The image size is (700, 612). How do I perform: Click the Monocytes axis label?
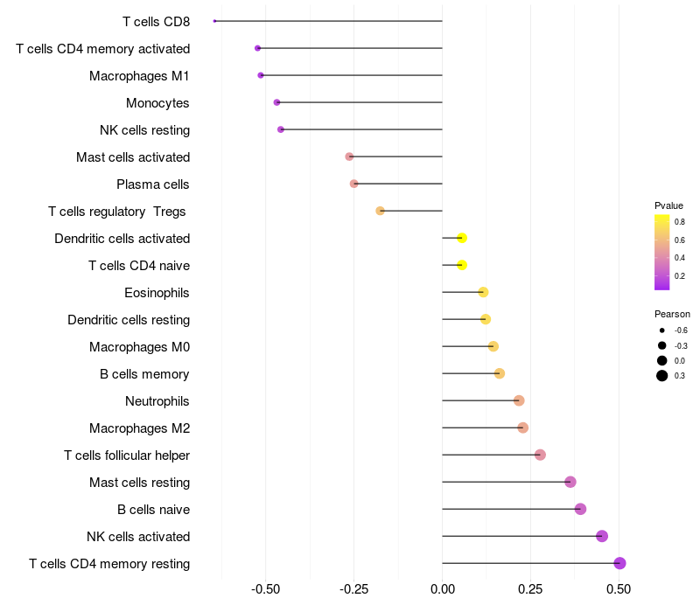point(157,103)
